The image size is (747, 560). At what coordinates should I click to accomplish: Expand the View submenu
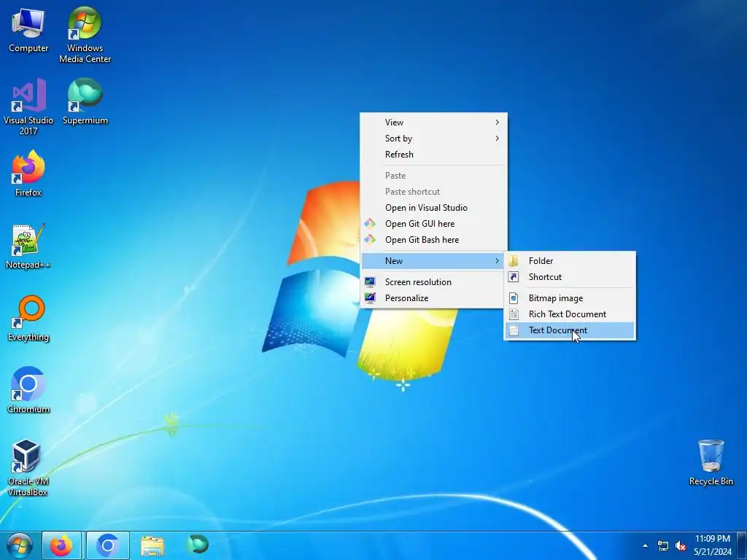tap(433, 122)
